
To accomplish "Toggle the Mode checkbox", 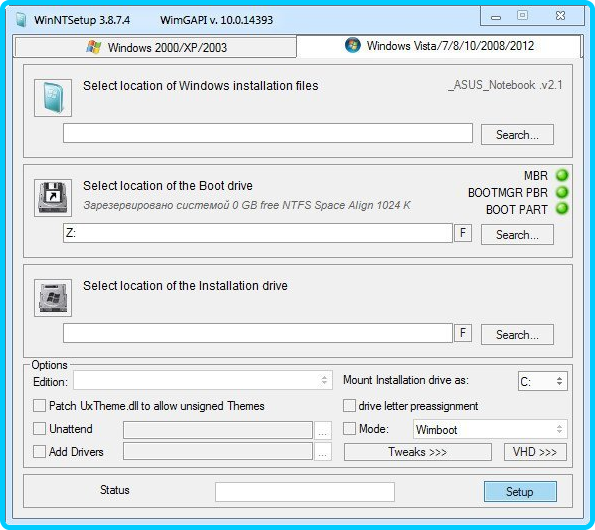I will (349, 429).
